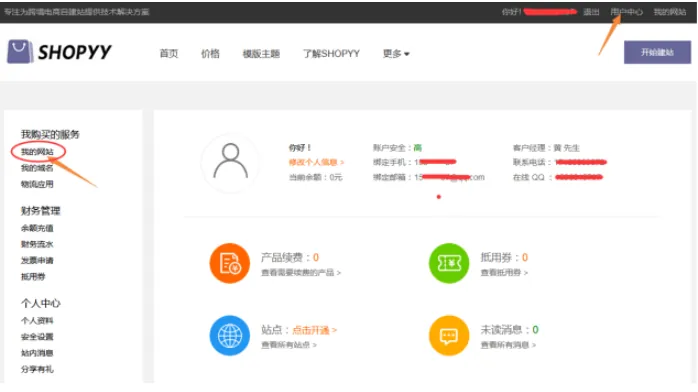The height and width of the screenshot is (392, 698).
Task: Click the 了解SHOPYY navigation link
Action: (331, 53)
